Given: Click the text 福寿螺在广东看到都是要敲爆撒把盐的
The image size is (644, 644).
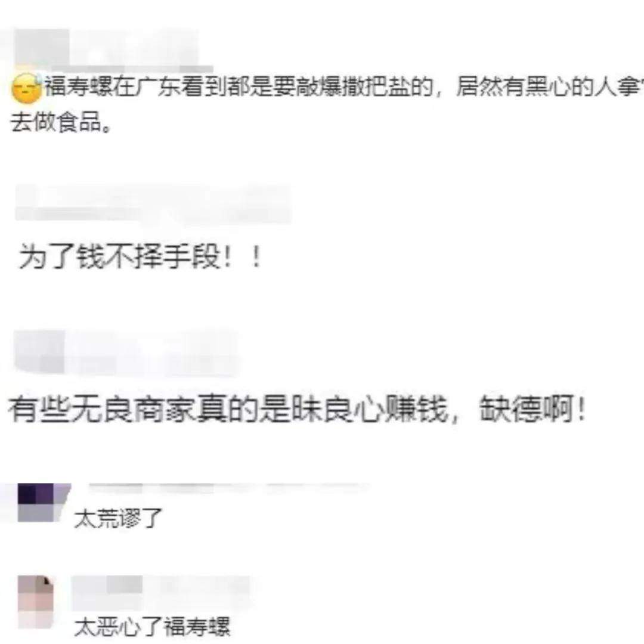Looking at the screenshot, I should point(239,86).
